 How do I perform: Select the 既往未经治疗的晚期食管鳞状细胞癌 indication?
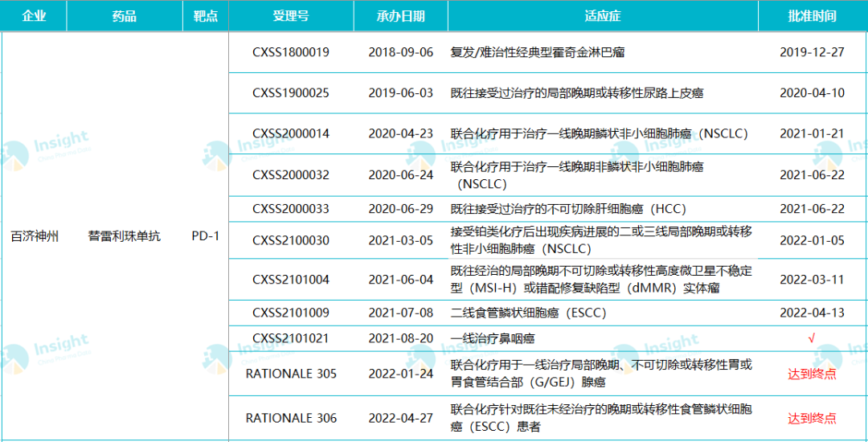coord(602,418)
